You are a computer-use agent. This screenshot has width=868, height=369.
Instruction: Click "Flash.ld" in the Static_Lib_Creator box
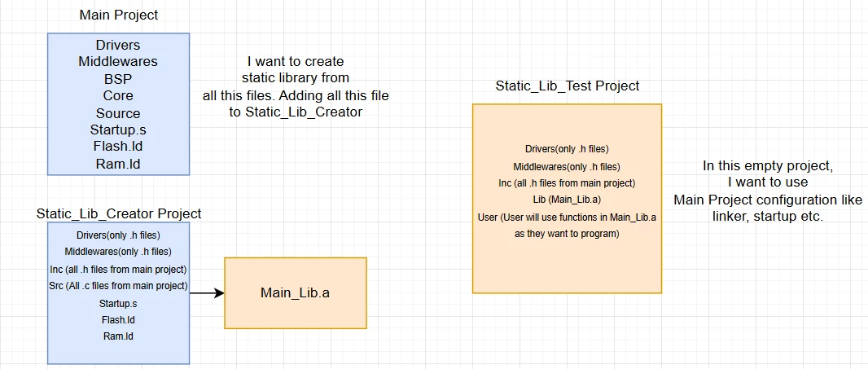tap(118, 320)
